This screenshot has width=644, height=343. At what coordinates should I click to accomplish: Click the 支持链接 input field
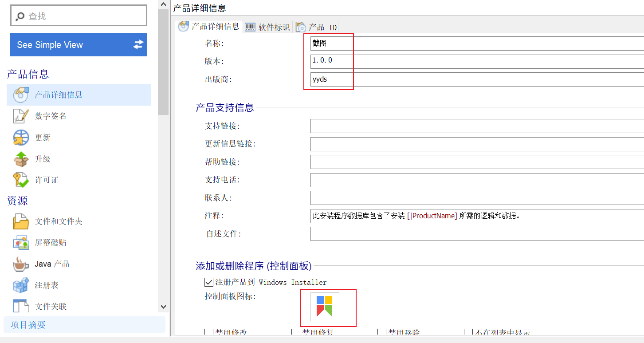(x=477, y=126)
